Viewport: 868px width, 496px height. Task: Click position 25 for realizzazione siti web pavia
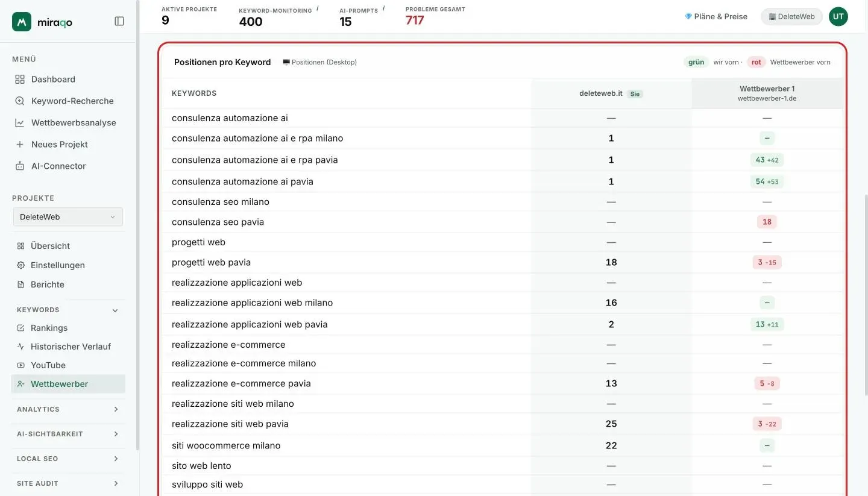[x=611, y=424]
